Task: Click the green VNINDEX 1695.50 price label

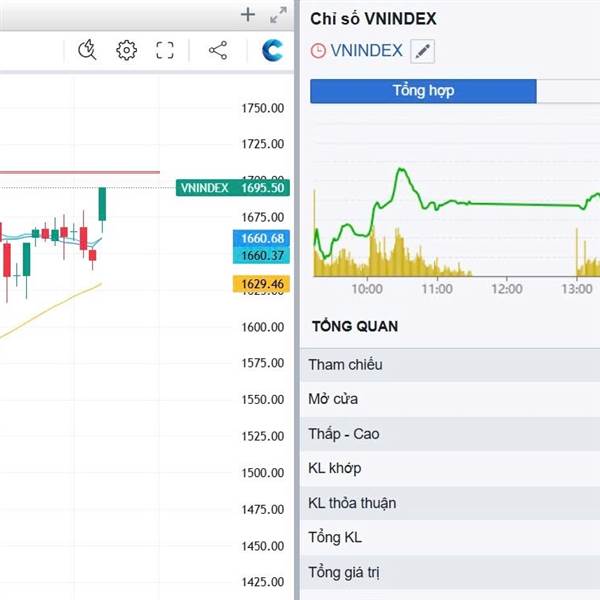Action: (x=232, y=187)
